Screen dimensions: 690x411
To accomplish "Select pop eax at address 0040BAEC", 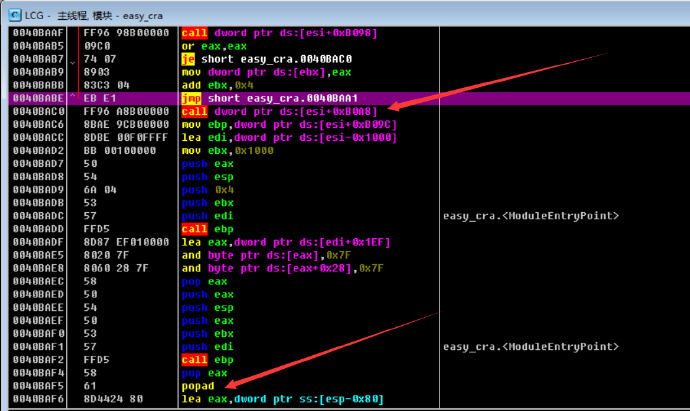I will coord(205,282).
